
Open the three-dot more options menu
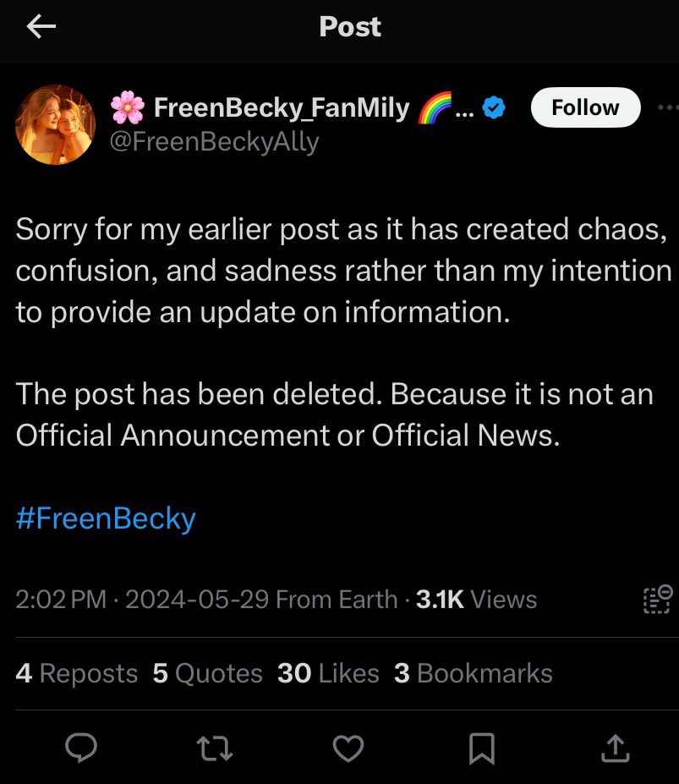[668, 107]
